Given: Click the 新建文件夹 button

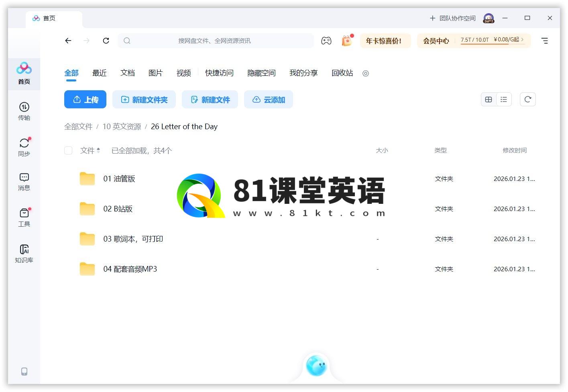Looking at the screenshot, I should [144, 100].
